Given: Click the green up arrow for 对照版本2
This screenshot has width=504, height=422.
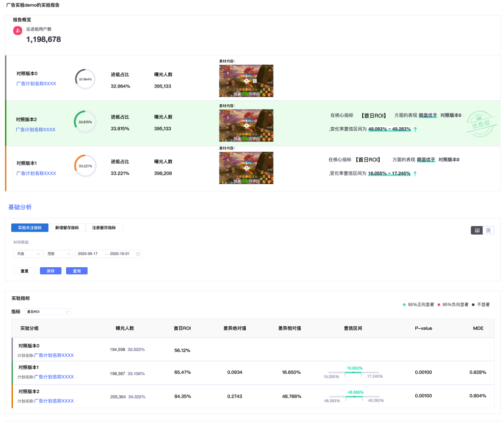Looking at the screenshot, I should click(x=415, y=129).
